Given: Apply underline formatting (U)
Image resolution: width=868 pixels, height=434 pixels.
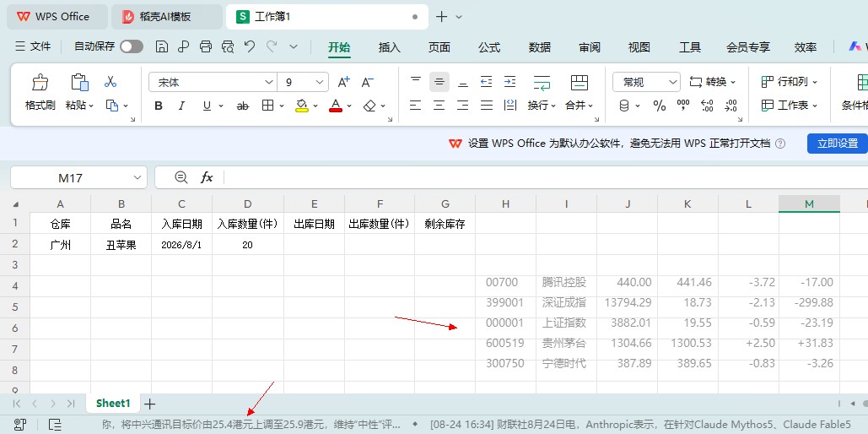Looking at the screenshot, I should (x=207, y=106).
